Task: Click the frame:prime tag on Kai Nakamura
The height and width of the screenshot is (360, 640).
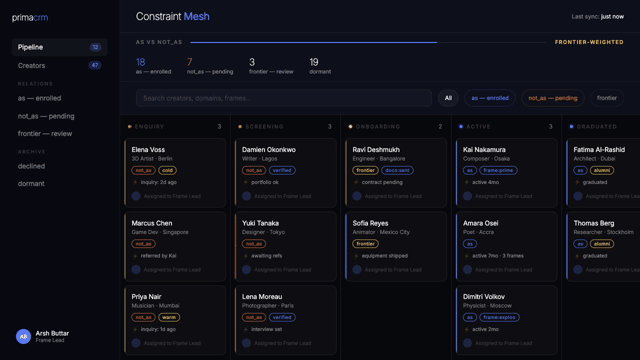Action: 498,170
